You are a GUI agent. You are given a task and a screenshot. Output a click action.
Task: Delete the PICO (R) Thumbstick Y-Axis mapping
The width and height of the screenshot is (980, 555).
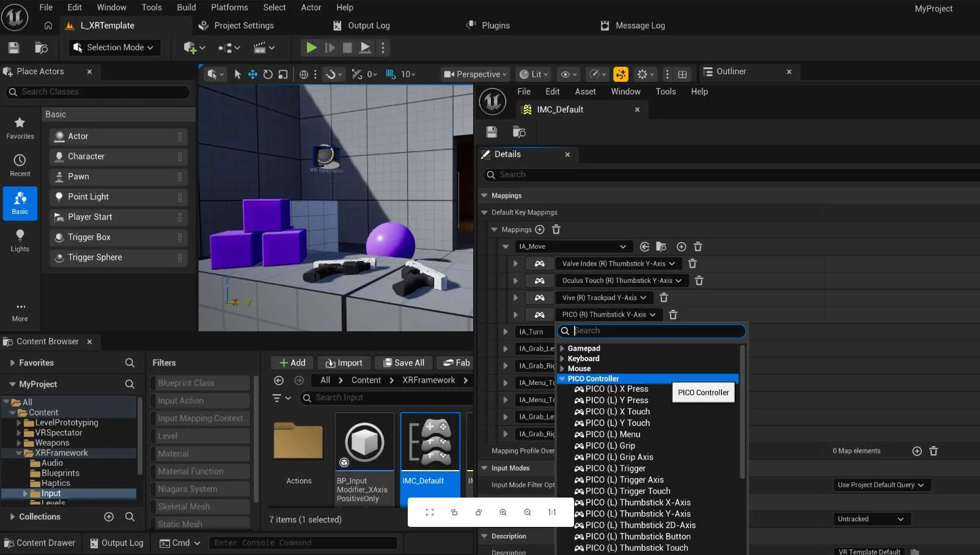point(673,315)
